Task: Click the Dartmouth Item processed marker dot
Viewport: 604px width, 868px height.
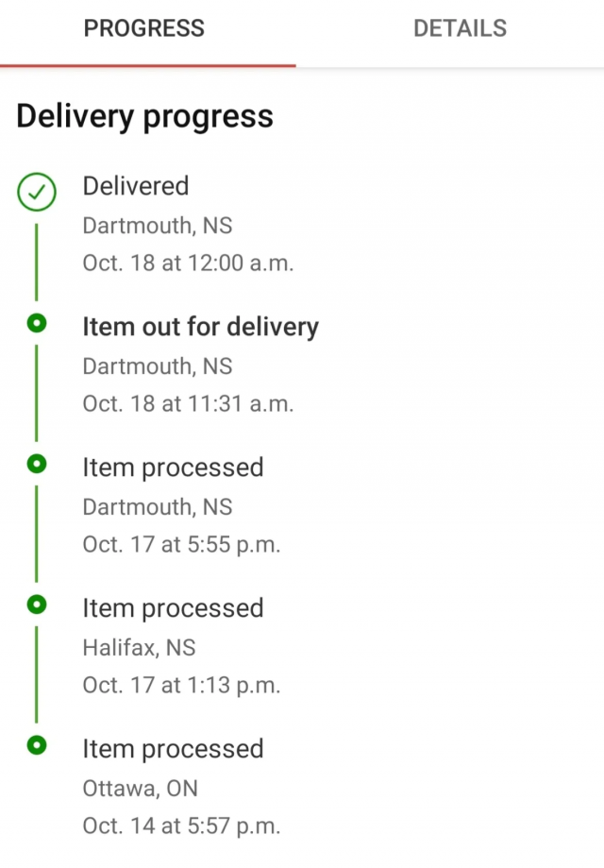Action: coord(37,465)
